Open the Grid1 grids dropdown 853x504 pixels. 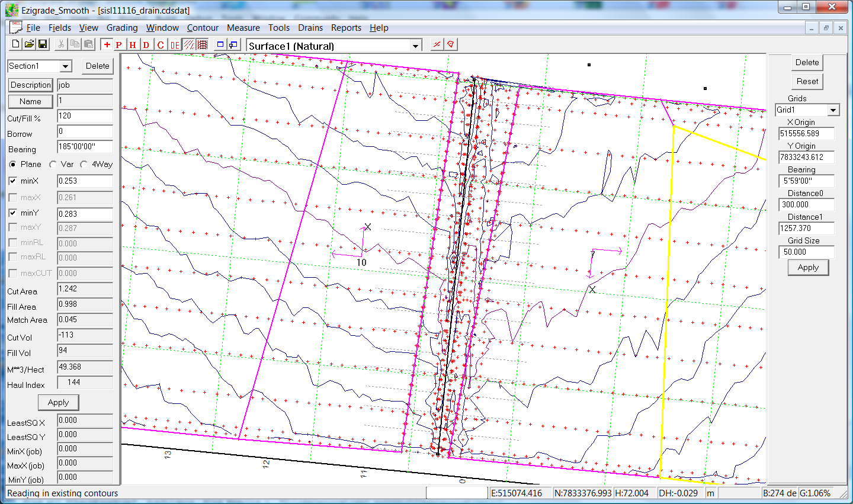(x=833, y=110)
